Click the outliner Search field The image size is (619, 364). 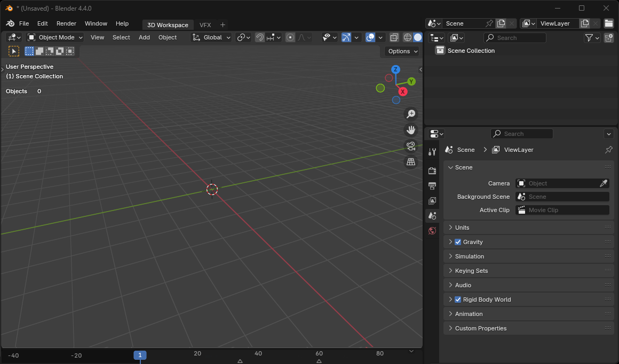coord(515,38)
